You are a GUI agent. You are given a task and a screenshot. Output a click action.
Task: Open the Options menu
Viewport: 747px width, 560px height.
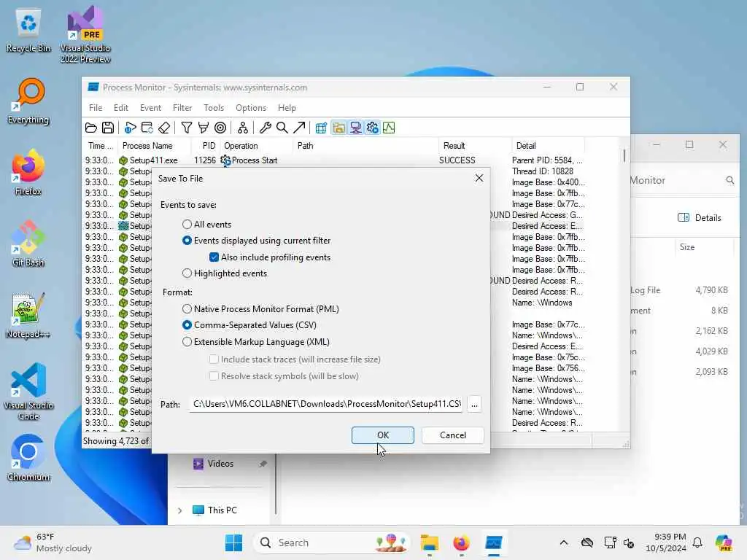point(251,108)
